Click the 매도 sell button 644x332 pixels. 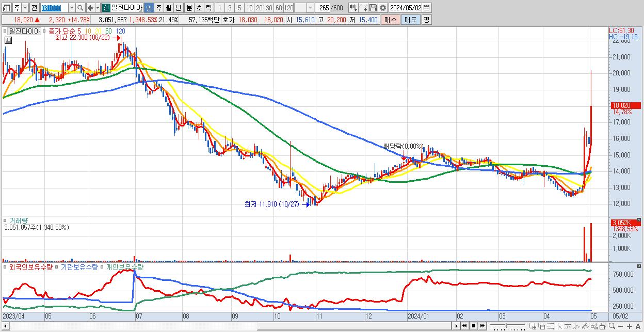tap(411, 20)
